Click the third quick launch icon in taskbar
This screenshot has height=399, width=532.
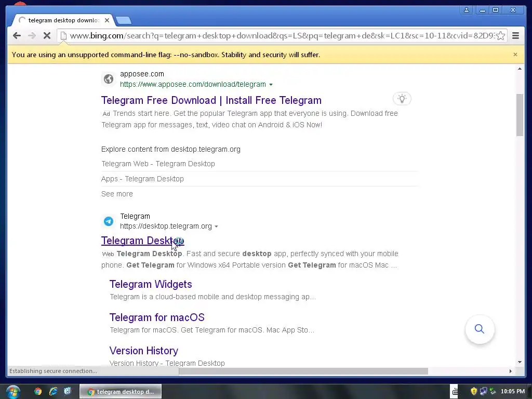pyautogui.click(x=68, y=392)
